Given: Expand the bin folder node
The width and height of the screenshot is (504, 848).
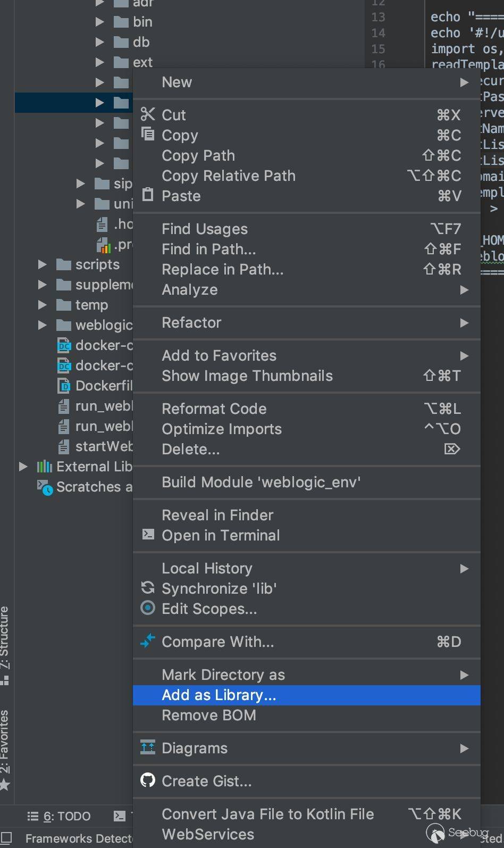Looking at the screenshot, I should tap(99, 22).
